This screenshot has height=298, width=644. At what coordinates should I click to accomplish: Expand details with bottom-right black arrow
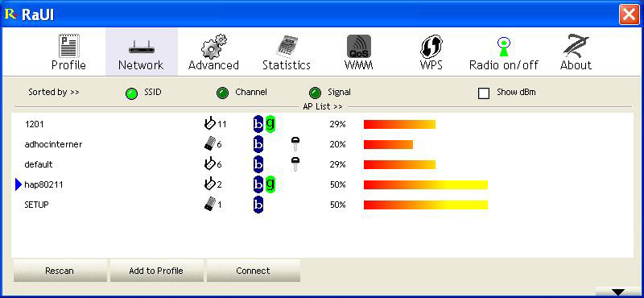tap(617, 292)
